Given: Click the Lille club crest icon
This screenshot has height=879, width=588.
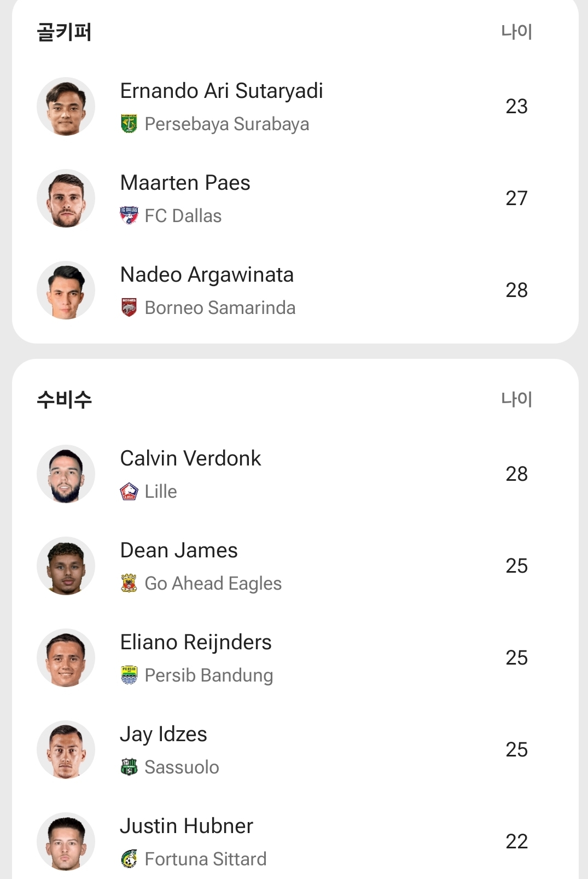Looking at the screenshot, I should 129,492.
